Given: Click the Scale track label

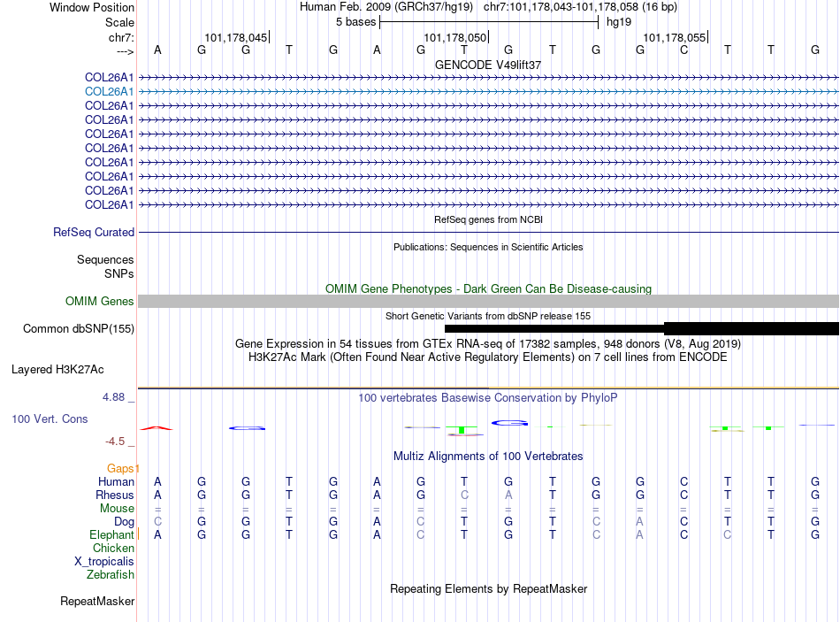Looking at the screenshot, I should click(119, 22).
